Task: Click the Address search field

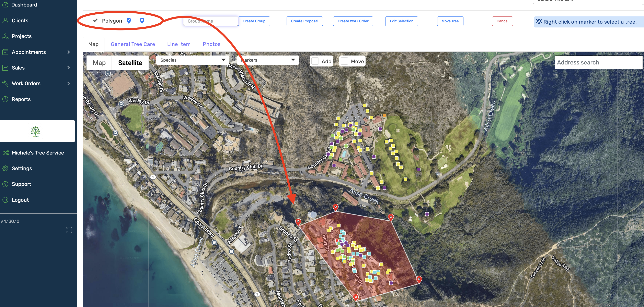Action: click(x=598, y=62)
